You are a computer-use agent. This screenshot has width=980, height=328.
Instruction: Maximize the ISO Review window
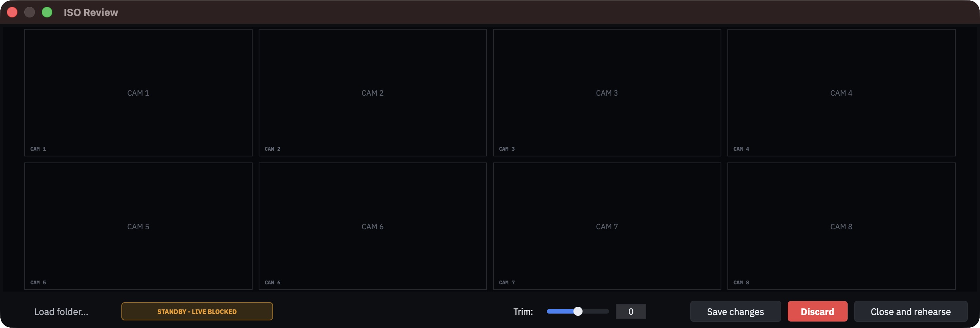click(x=47, y=13)
